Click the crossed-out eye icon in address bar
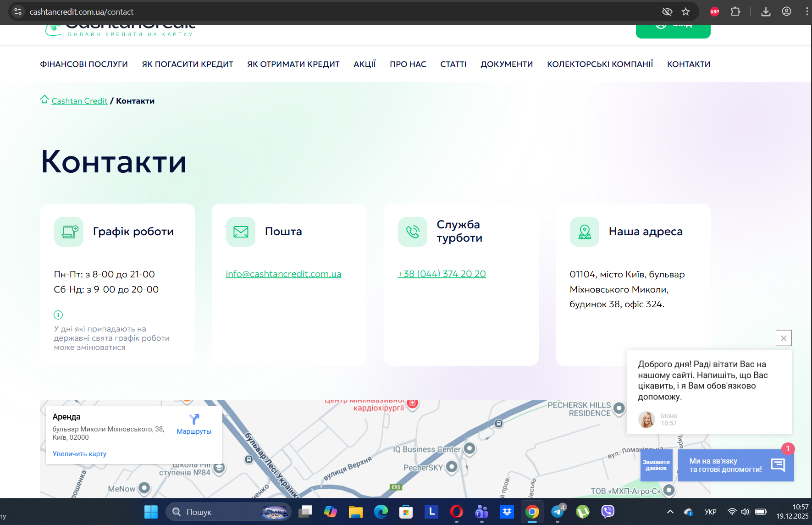Image resolution: width=812 pixels, height=525 pixels. [x=667, y=11]
